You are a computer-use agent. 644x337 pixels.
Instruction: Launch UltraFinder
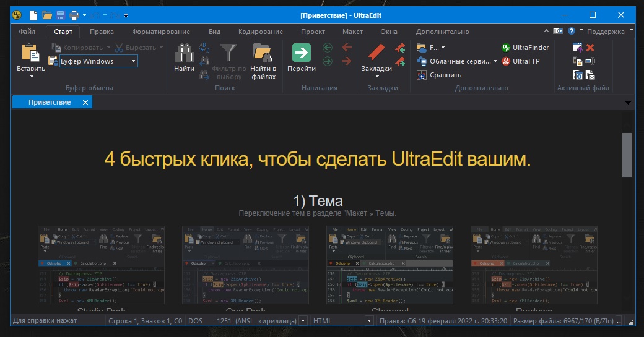point(525,48)
